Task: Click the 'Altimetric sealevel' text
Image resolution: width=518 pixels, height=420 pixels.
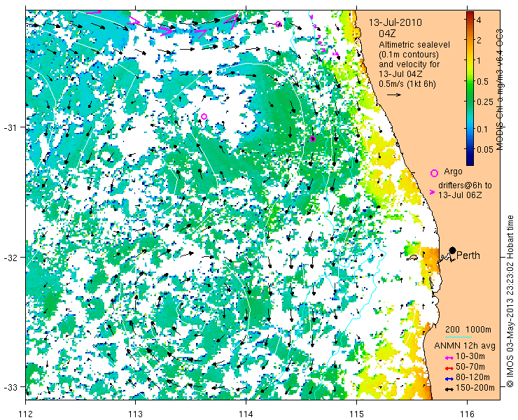Action: pos(414,45)
